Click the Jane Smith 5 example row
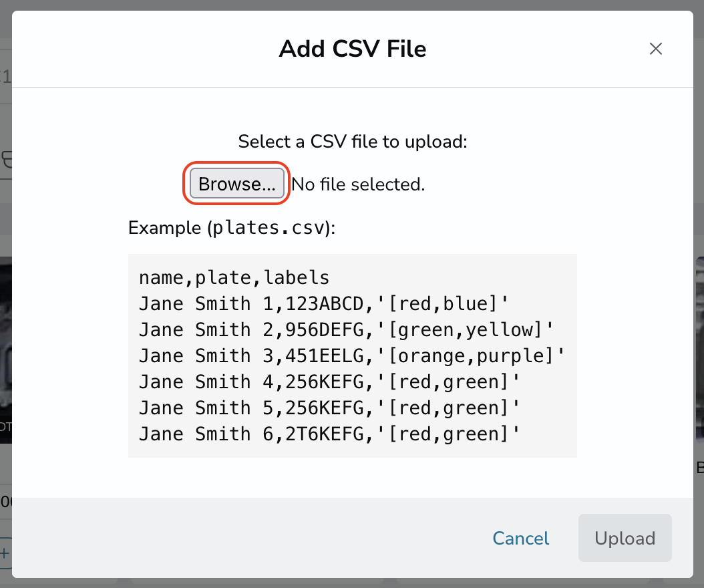Image resolution: width=704 pixels, height=588 pixels. click(329, 408)
